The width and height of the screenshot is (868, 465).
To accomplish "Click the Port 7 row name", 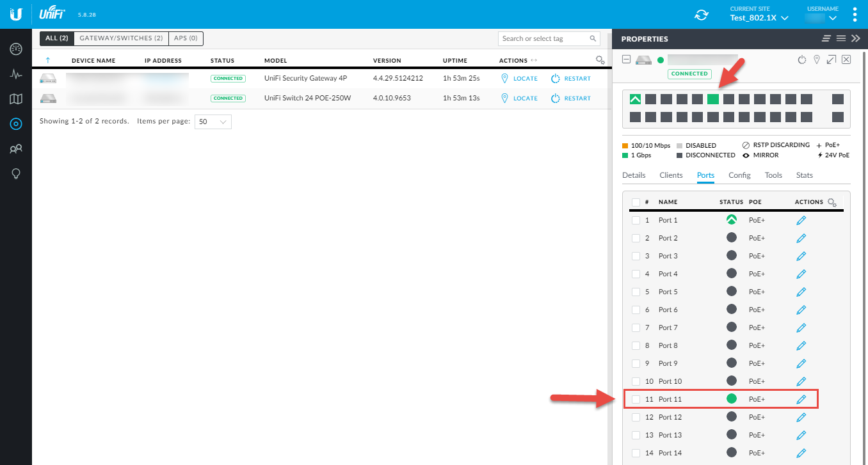I will 668,327.
